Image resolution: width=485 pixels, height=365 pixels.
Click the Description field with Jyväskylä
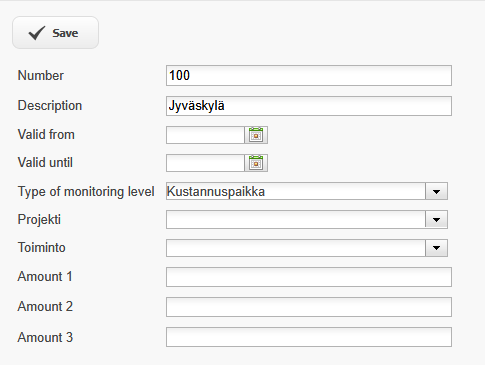click(309, 106)
